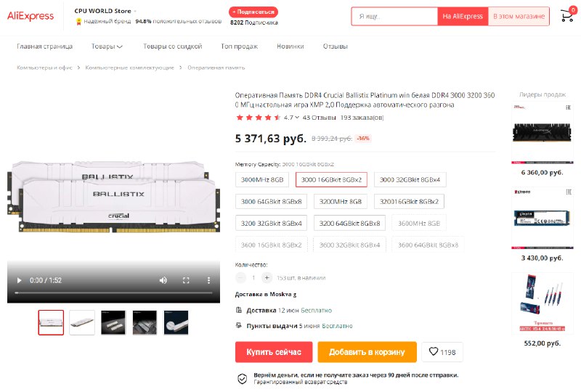
Task: Expand the CPU WORLD Store dropdown arrow
Action: (x=135, y=11)
